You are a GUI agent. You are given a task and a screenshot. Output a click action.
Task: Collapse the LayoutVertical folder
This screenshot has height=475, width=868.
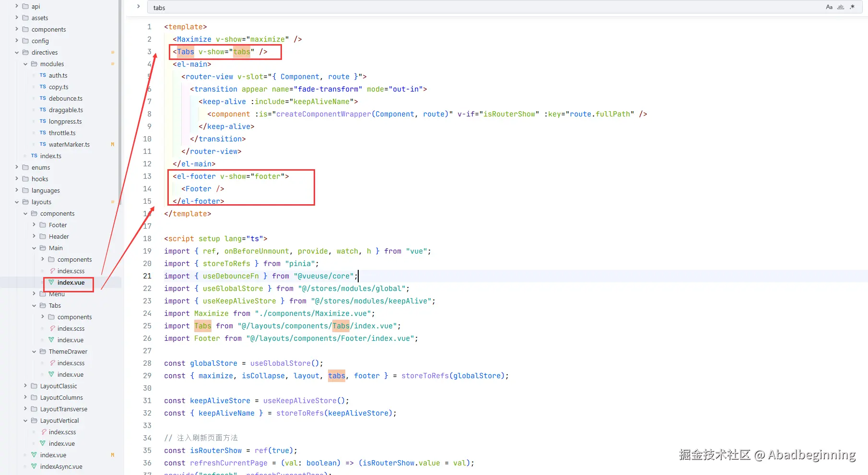coord(25,420)
